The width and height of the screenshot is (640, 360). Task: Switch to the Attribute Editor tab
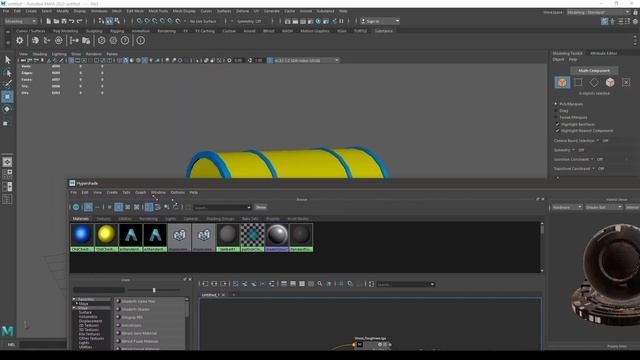click(x=604, y=53)
